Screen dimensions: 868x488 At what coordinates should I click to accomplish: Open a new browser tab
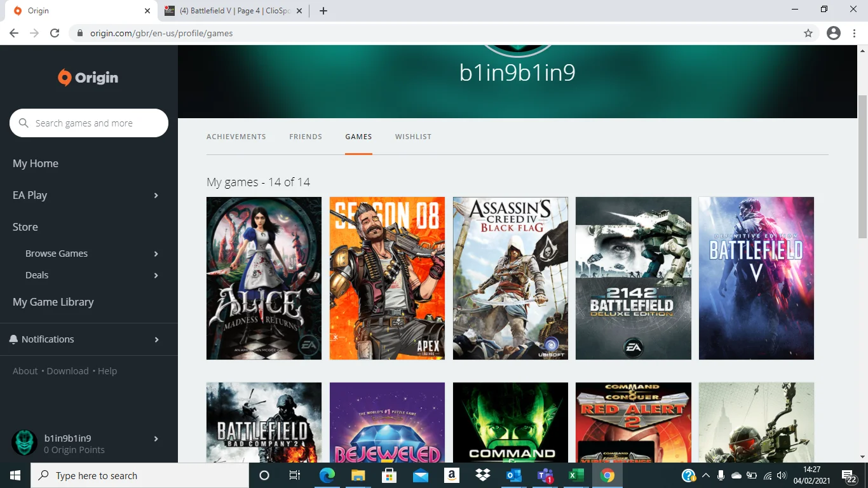click(323, 11)
